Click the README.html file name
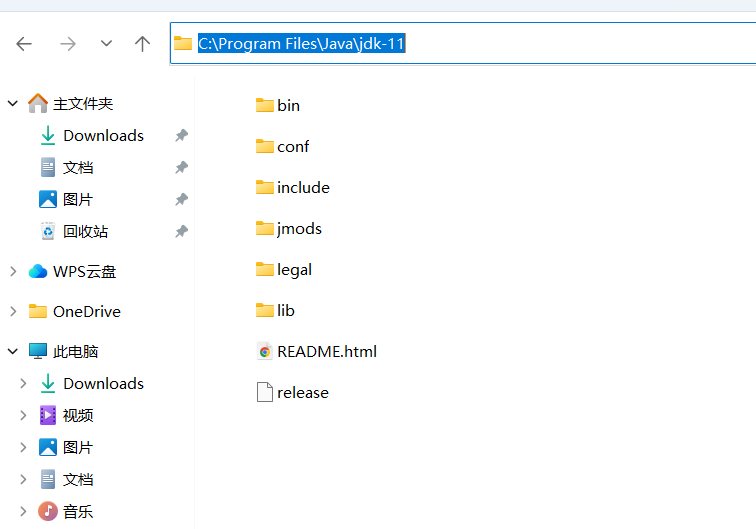Screen dimensions: 756x529 327,352
